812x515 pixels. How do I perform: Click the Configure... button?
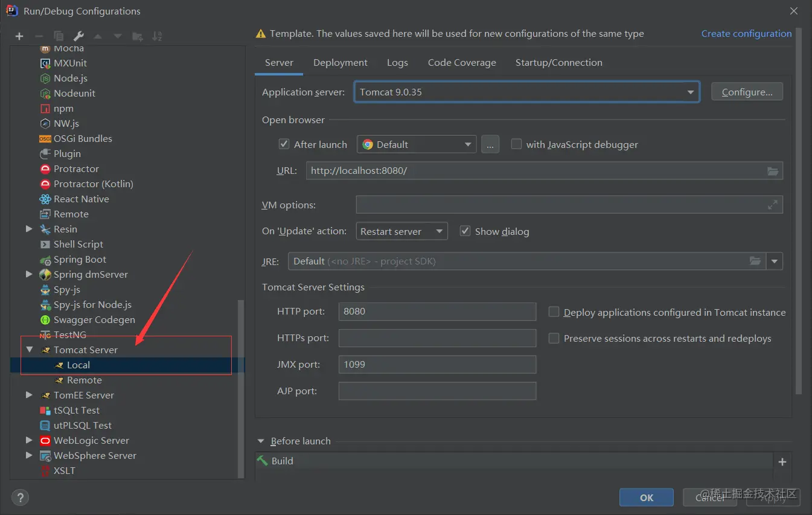point(747,92)
